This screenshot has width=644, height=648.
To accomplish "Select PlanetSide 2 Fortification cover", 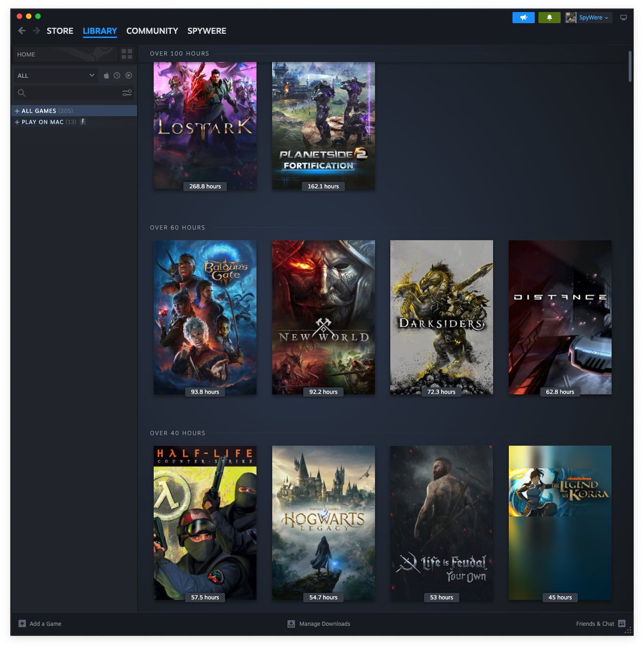I will click(324, 125).
